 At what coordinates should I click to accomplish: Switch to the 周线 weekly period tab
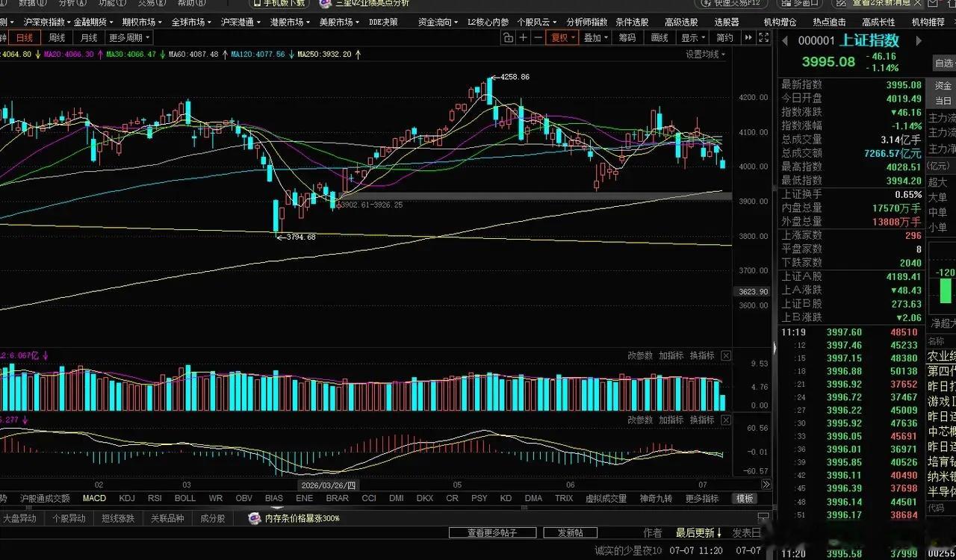pyautogui.click(x=57, y=37)
